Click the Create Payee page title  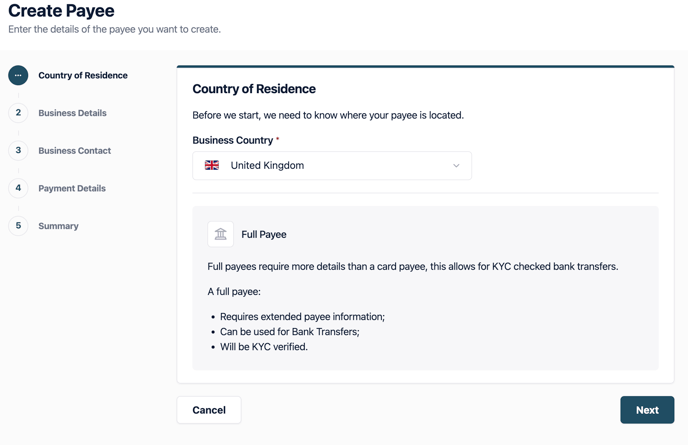pos(61,11)
